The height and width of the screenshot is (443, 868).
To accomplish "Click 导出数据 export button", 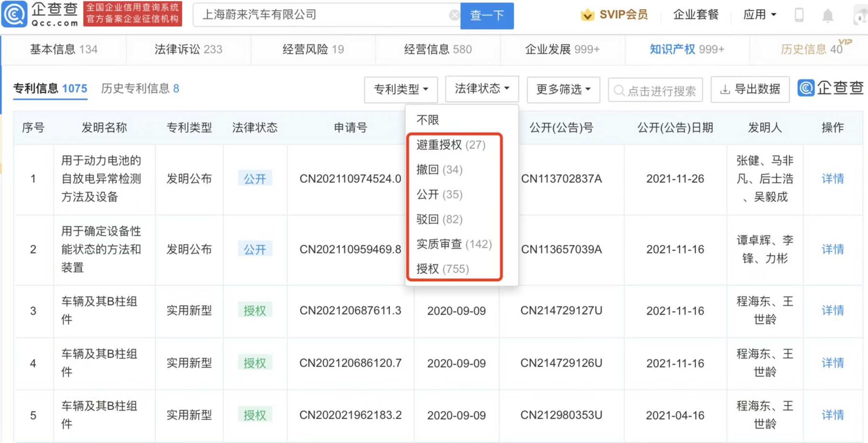I will [x=750, y=90].
